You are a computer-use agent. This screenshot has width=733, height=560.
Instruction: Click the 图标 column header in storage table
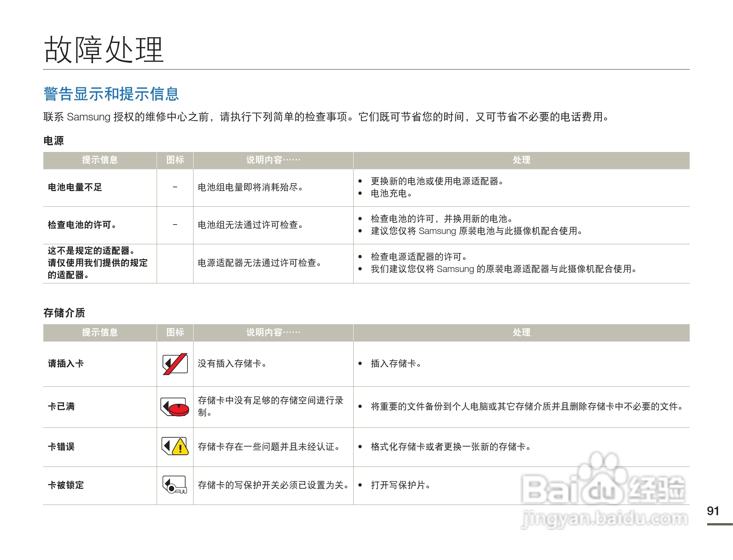[175, 332]
